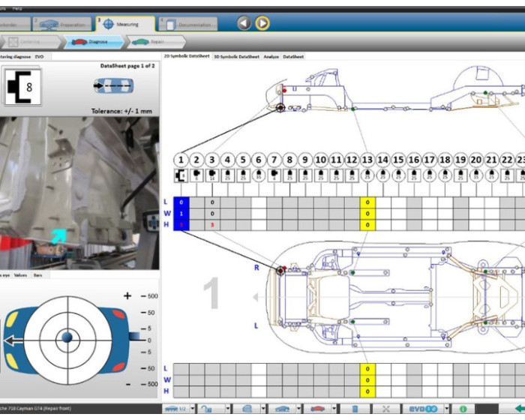Click adapter icon under point 1
525x420 pixels.
[181, 175]
